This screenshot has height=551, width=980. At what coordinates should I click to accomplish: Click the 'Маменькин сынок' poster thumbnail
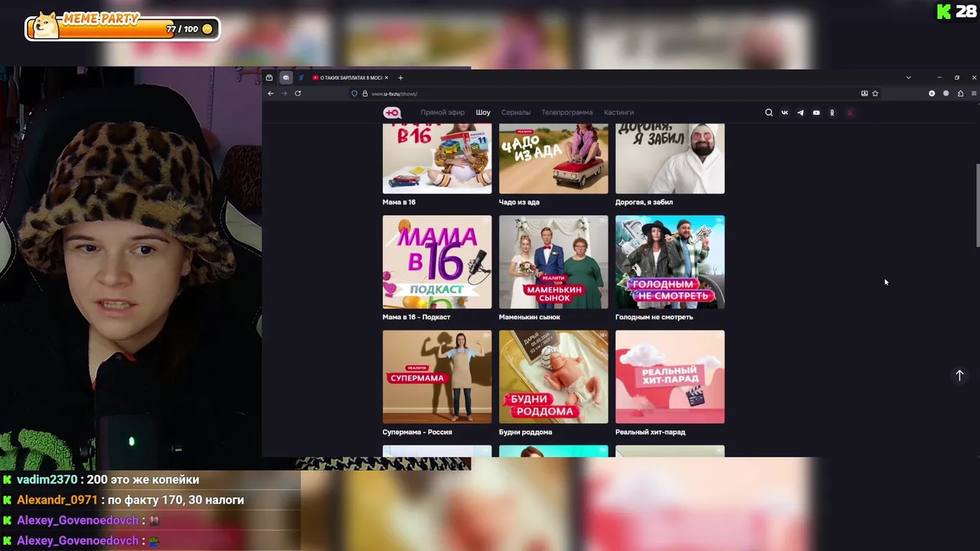[x=554, y=262]
